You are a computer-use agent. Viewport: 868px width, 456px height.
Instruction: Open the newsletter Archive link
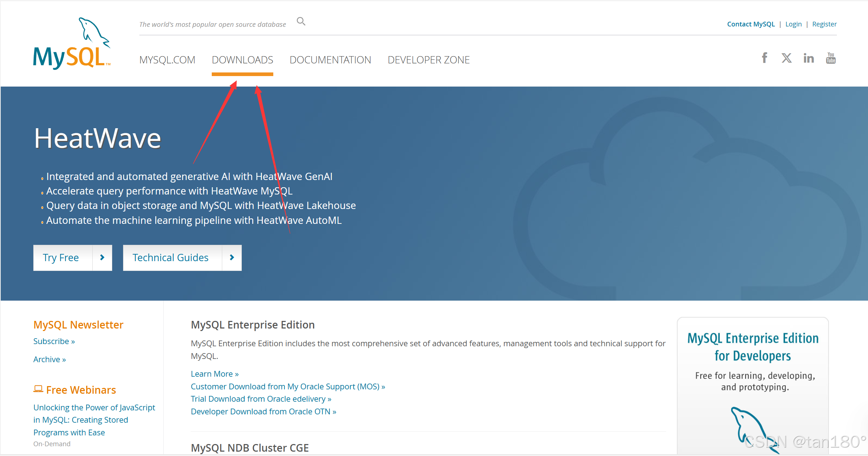pyautogui.click(x=50, y=359)
